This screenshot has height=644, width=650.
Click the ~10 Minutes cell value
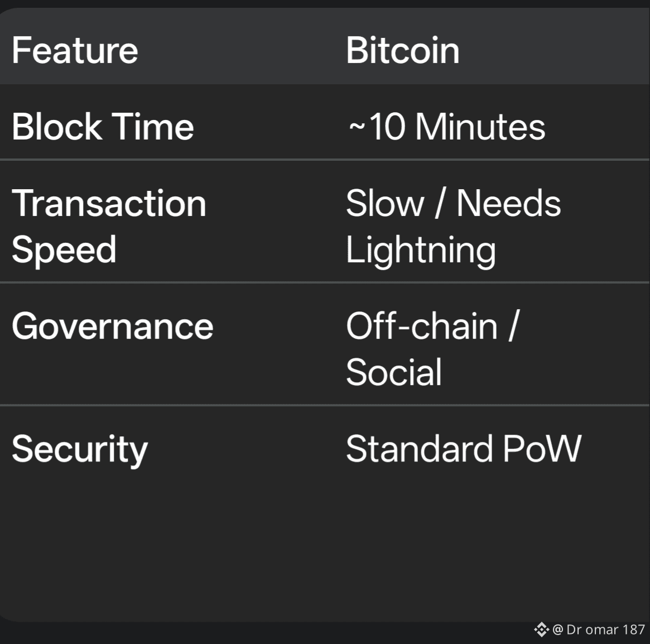pyautogui.click(x=446, y=127)
